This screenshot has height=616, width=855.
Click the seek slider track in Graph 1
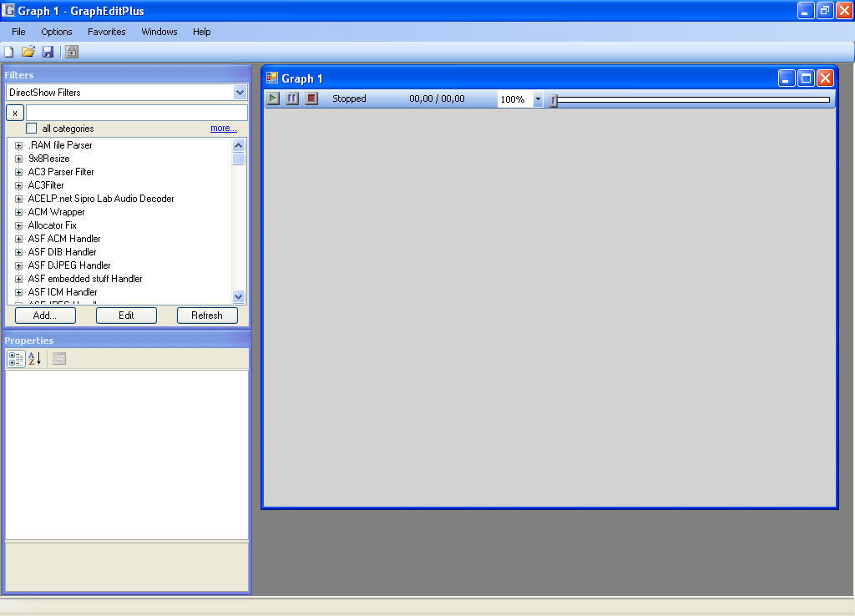click(694, 100)
